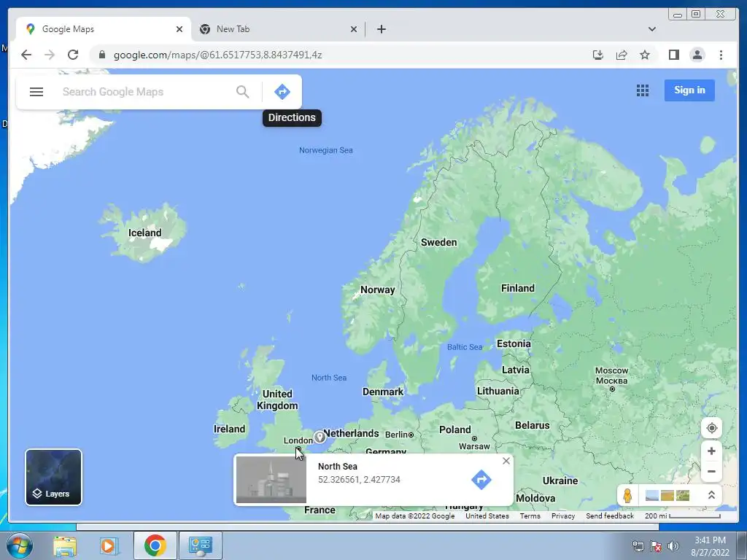Switch to the New Tab tab
The width and height of the screenshot is (747, 560).
[279, 29]
